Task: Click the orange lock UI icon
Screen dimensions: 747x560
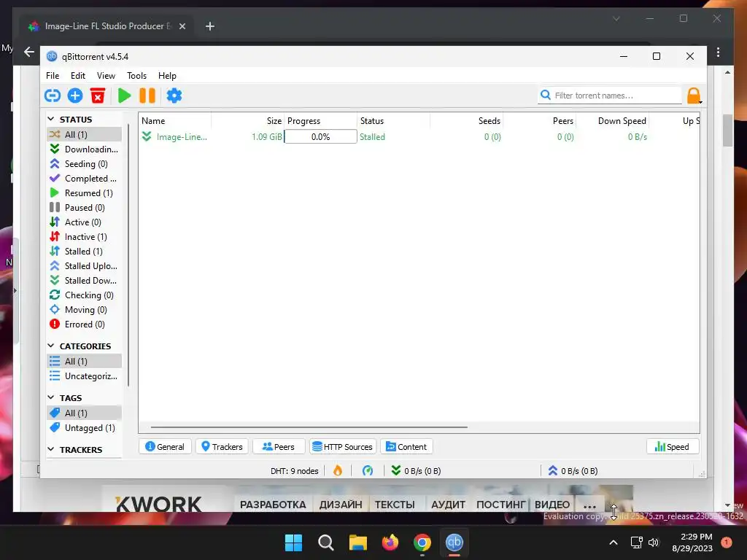Action: coord(694,96)
